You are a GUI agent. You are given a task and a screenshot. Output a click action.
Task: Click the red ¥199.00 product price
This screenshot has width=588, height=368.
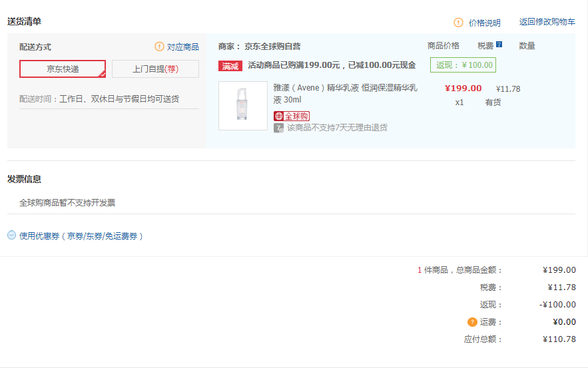(x=463, y=89)
